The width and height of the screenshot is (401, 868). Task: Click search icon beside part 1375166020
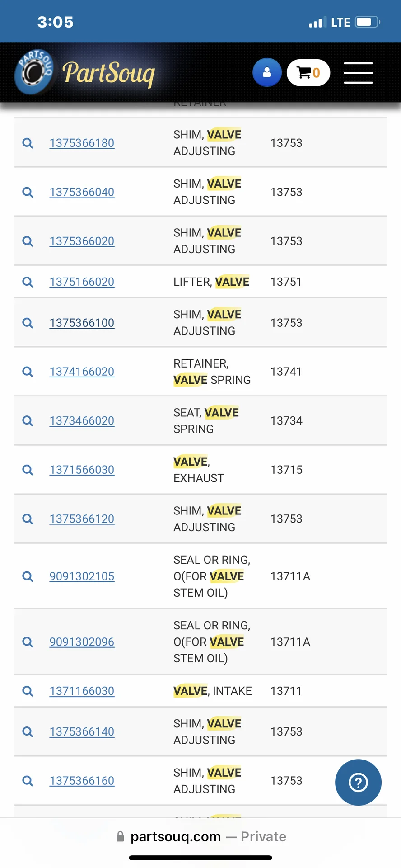[x=28, y=282]
